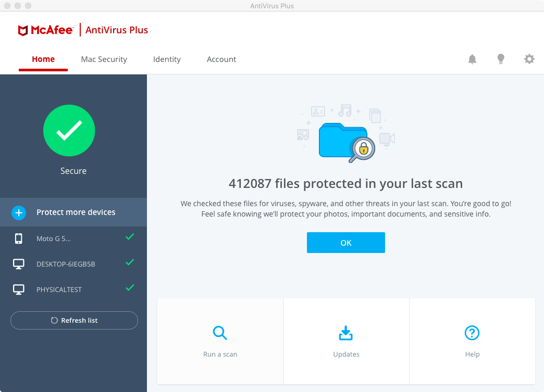Click the McAfee shield logo
The width and height of the screenshot is (544, 392).
pyautogui.click(x=23, y=30)
